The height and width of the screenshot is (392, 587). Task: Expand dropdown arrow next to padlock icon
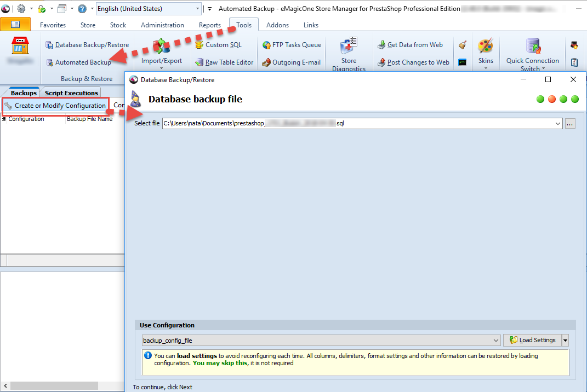point(52,8)
